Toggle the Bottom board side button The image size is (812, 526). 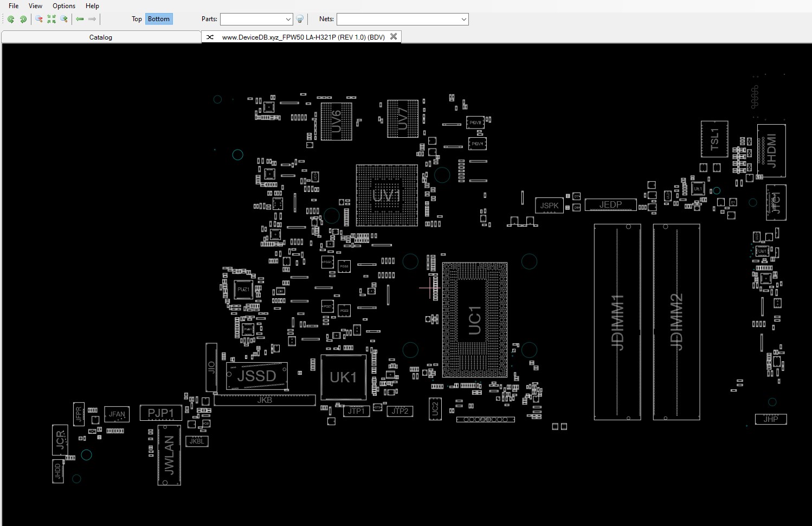pos(158,19)
